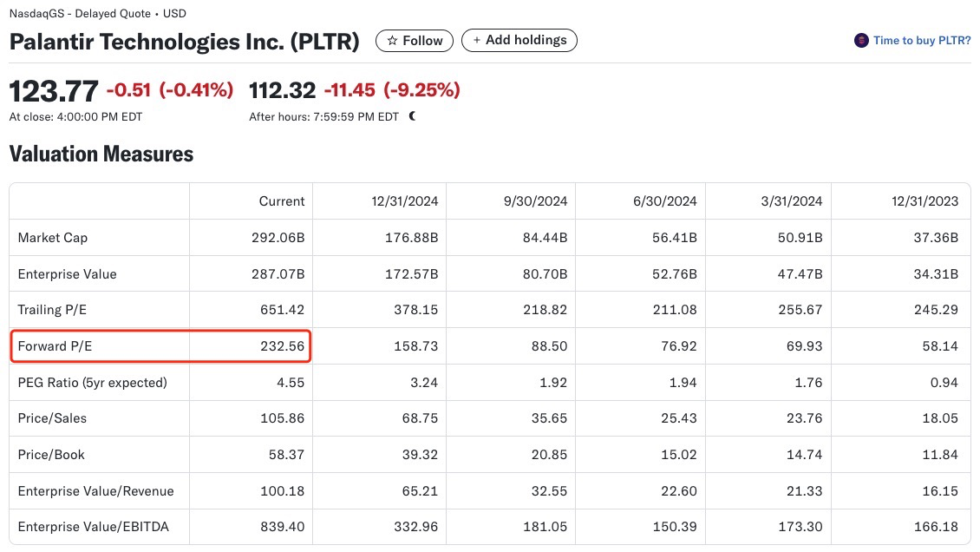Click the after-hours price 112.32

283,90
